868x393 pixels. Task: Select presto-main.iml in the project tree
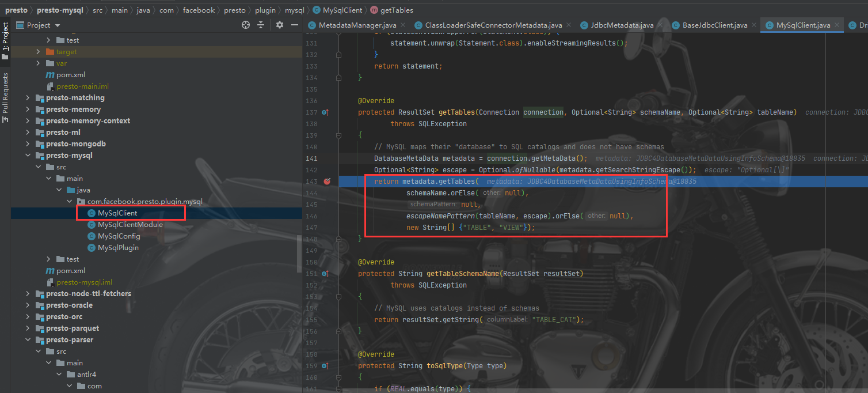coord(157,86)
